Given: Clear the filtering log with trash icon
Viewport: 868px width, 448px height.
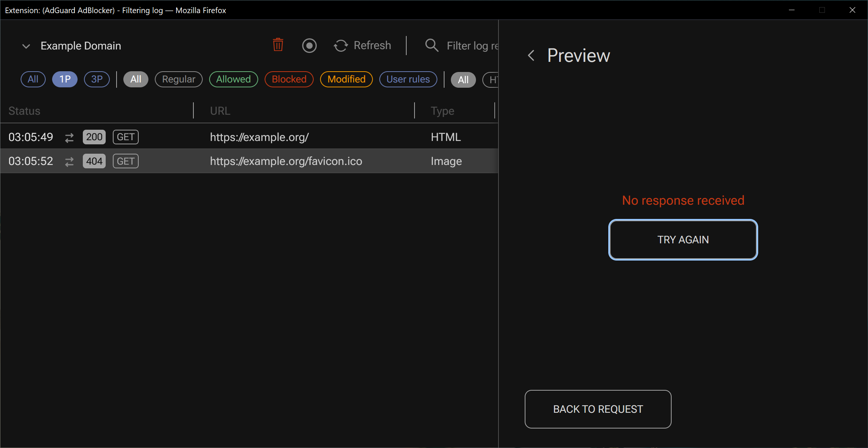Looking at the screenshot, I should tap(278, 45).
